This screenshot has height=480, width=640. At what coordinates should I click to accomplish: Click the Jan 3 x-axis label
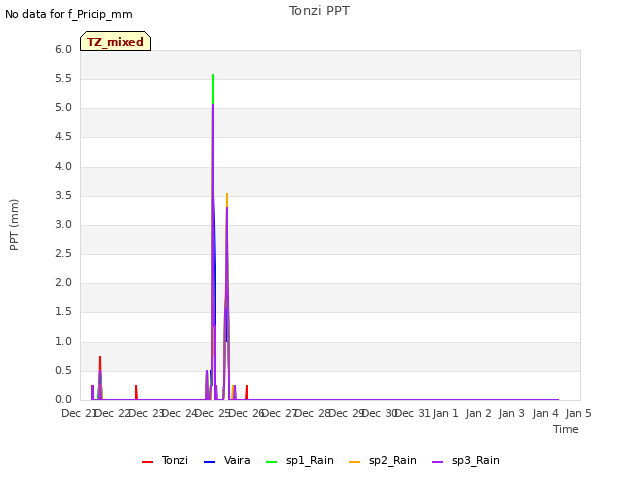[512, 413]
